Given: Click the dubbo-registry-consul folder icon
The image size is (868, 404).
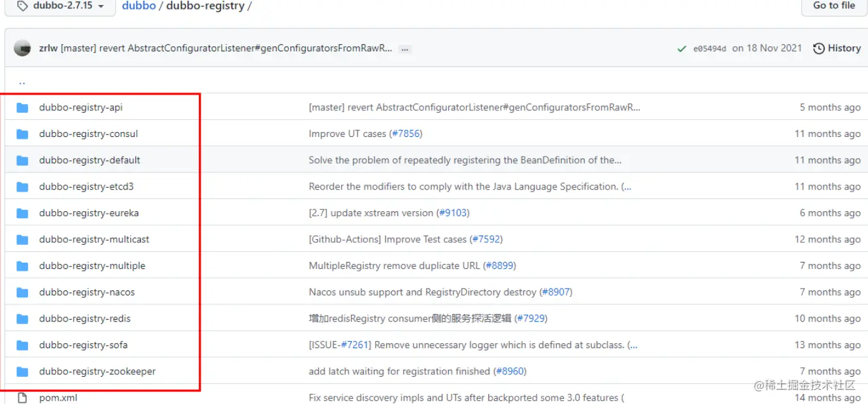Looking at the screenshot, I should pos(22,134).
